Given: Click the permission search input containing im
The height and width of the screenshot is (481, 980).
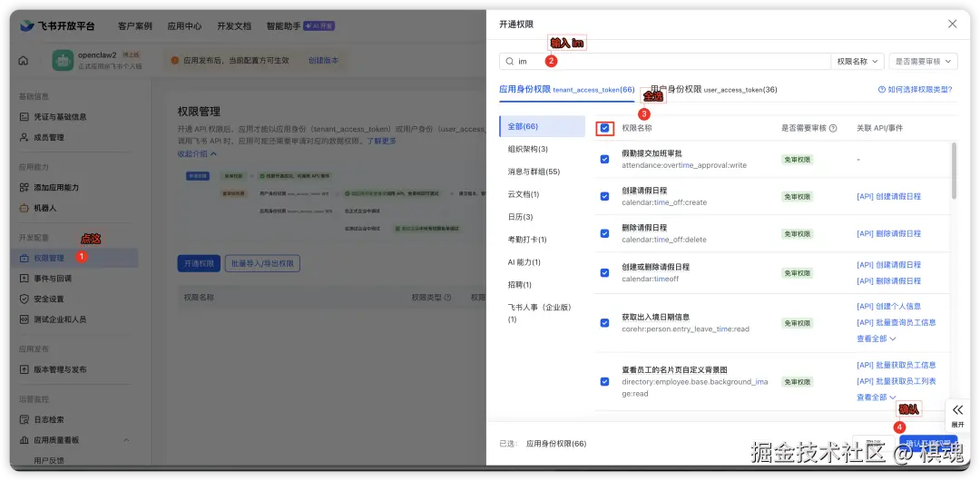Looking at the screenshot, I should pos(665,62).
